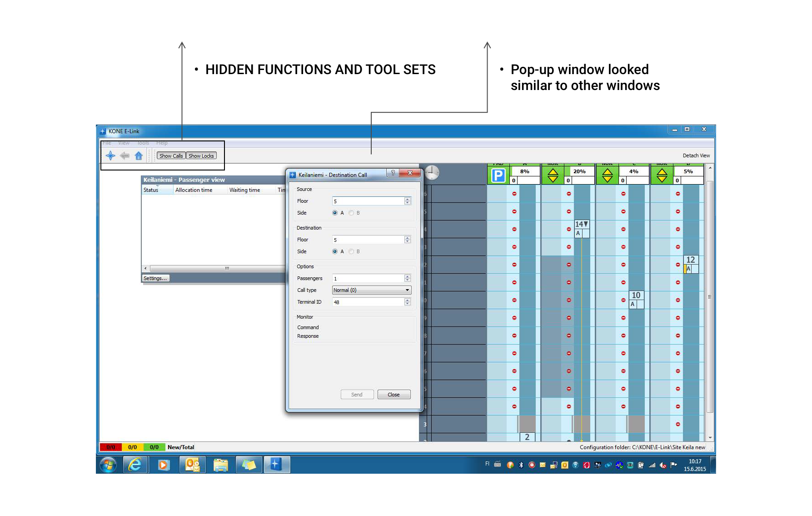The width and height of the screenshot is (812, 516).
Task: Open Internet Explorer from the taskbar
Action: coord(135,465)
